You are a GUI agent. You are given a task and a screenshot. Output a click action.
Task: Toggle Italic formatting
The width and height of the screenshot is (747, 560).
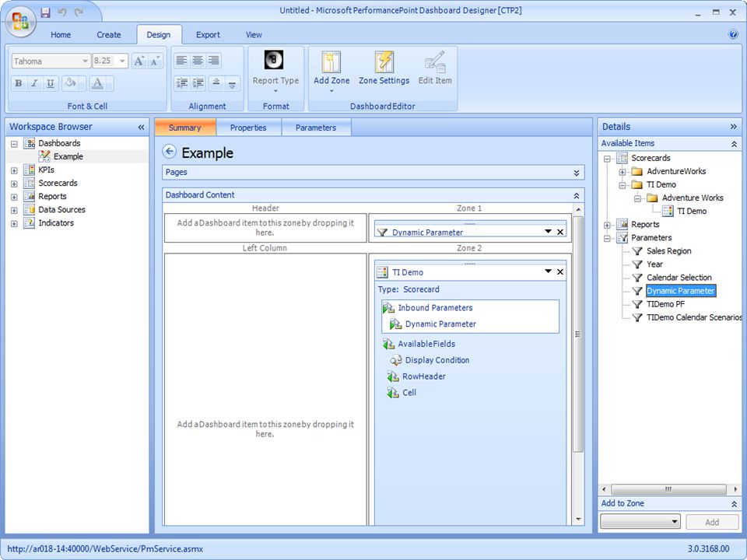(34, 83)
